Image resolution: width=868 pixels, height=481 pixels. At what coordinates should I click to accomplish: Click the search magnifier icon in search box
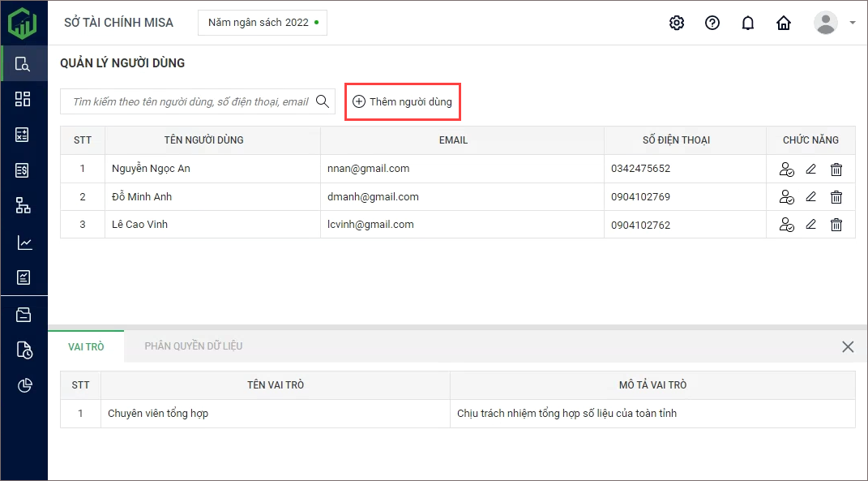click(323, 101)
